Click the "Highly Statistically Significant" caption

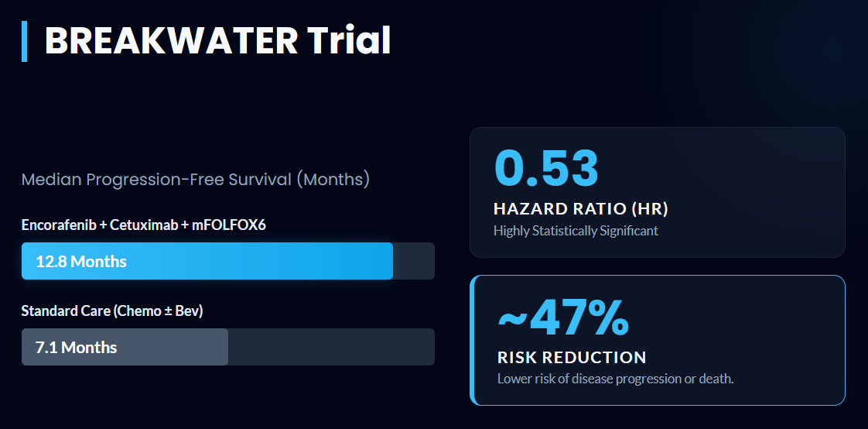[x=576, y=231]
